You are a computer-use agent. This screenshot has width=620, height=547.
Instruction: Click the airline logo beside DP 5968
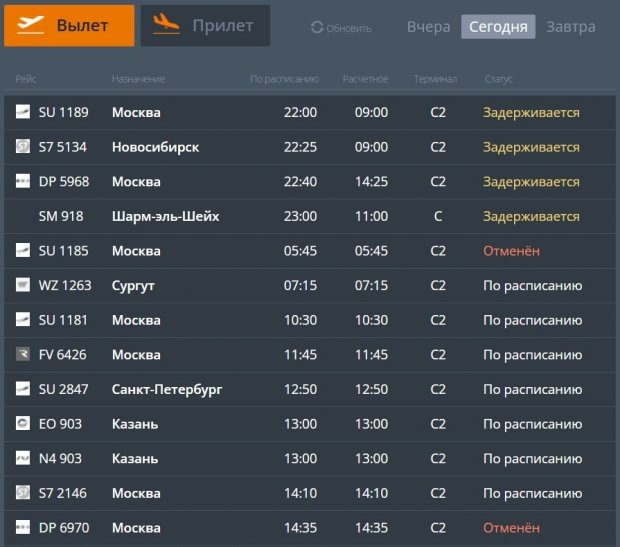(x=23, y=181)
